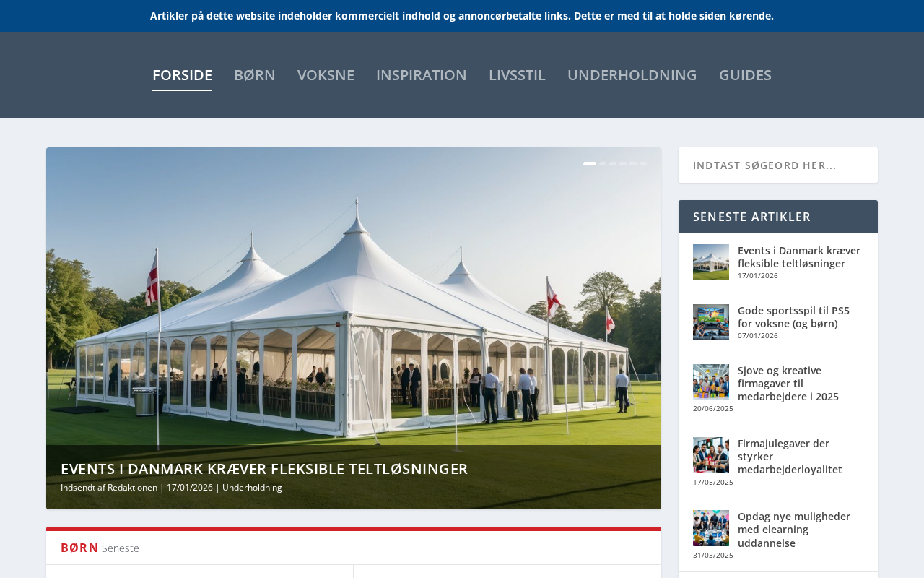Click the commercial content disclaimer banner text
The width and height of the screenshot is (924, 578).
[462, 16]
